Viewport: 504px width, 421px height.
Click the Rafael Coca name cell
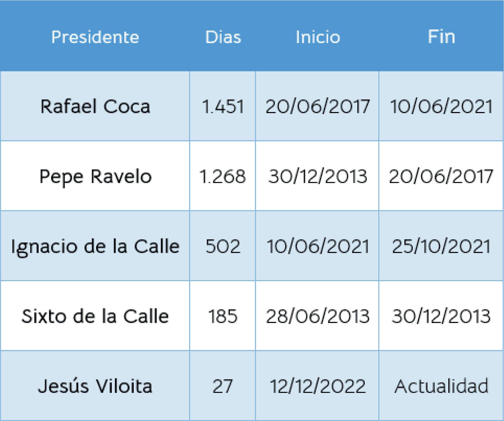click(x=95, y=106)
